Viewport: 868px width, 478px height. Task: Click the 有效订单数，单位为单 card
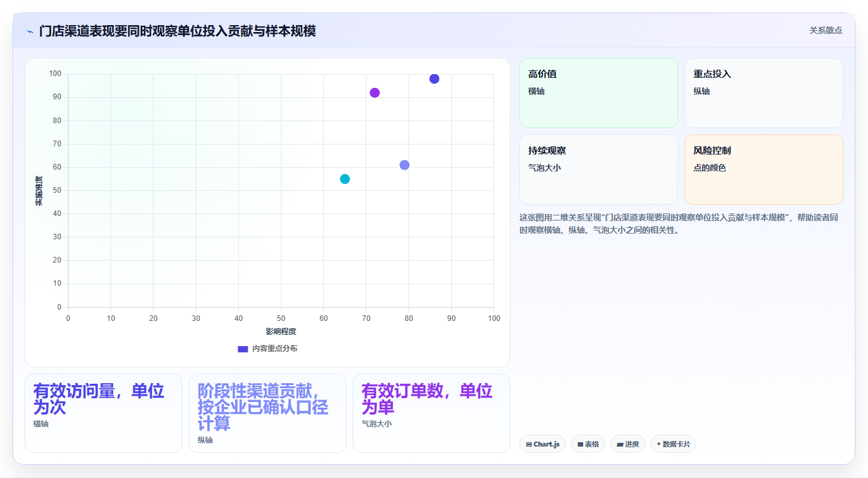coord(431,413)
